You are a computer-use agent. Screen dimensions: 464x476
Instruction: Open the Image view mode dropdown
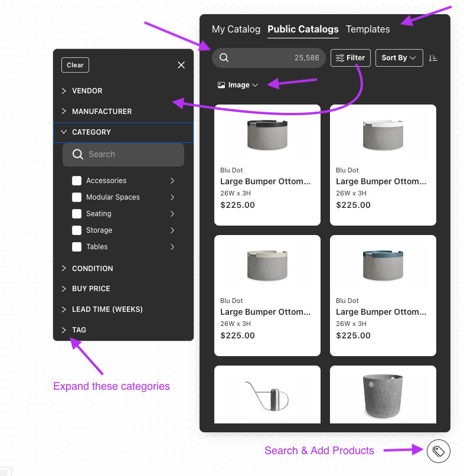click(x=238, y=85)
